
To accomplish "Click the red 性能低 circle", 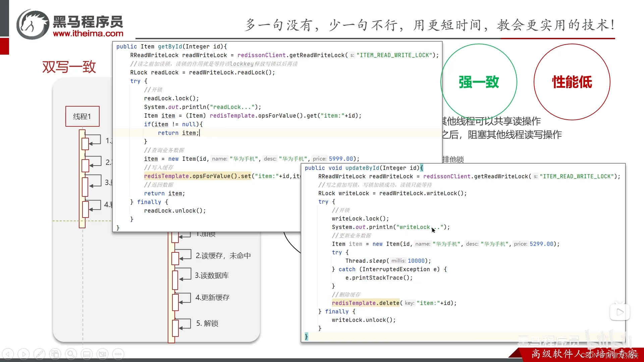I will [x=572, y=82].
